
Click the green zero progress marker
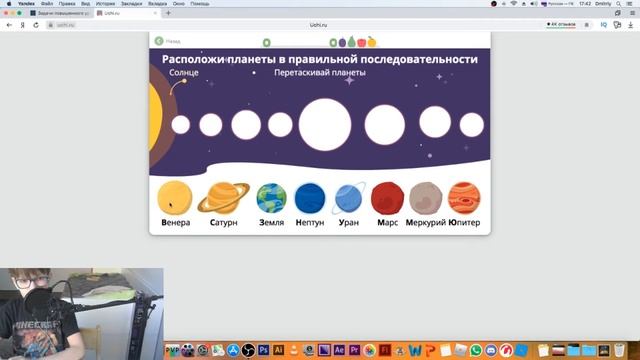click(267, 42)
